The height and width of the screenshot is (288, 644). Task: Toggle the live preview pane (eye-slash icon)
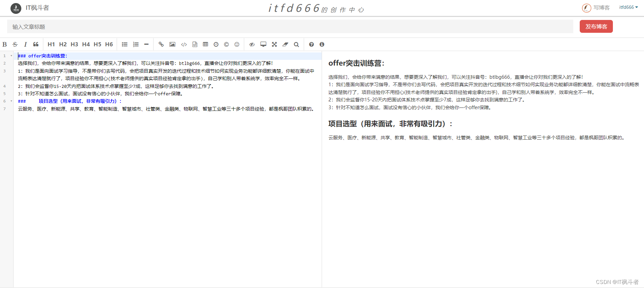pos(252,44)
